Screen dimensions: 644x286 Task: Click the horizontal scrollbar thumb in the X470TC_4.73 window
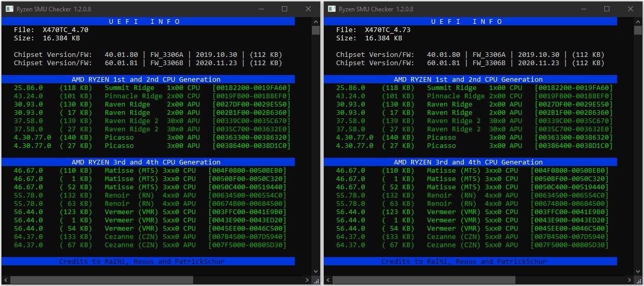point(424,280)
